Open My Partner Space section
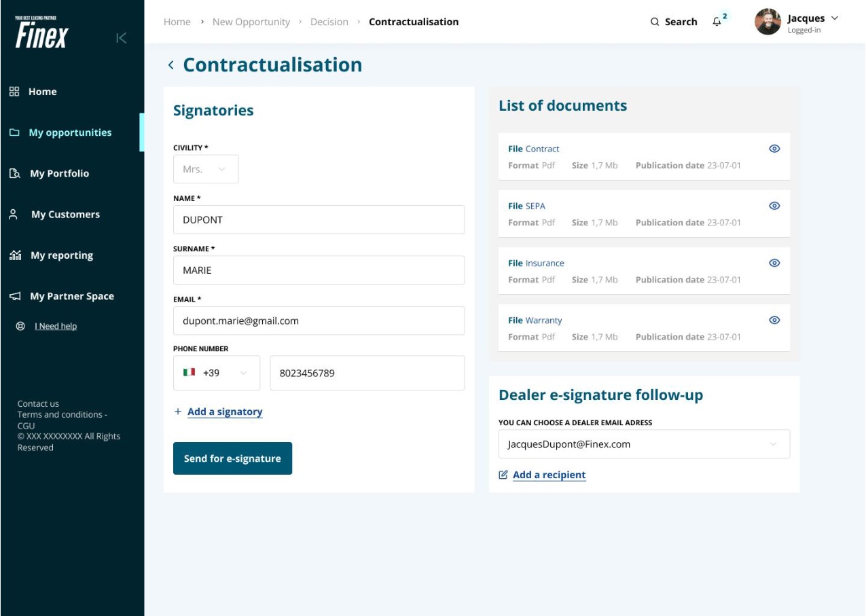866x616 pixels. point(72,296)
